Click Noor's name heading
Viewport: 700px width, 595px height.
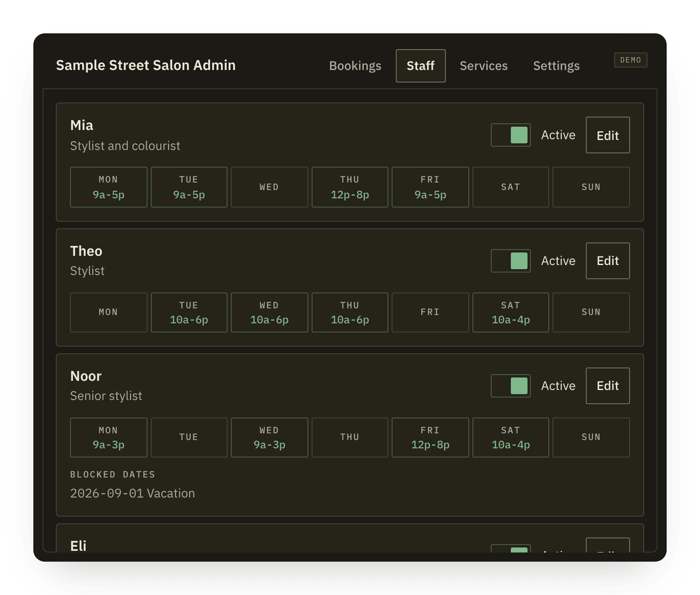[x=86, y=376]
